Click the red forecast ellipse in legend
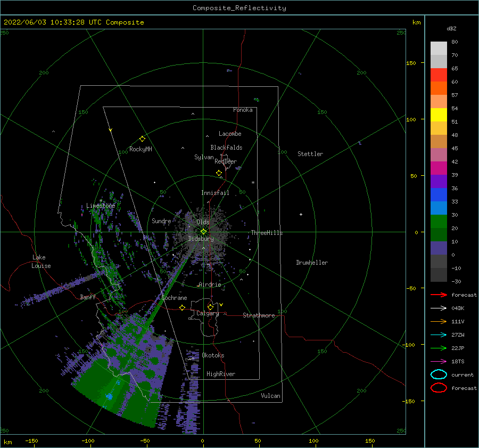This screenshot has width=479, height=448. point(439,388)
